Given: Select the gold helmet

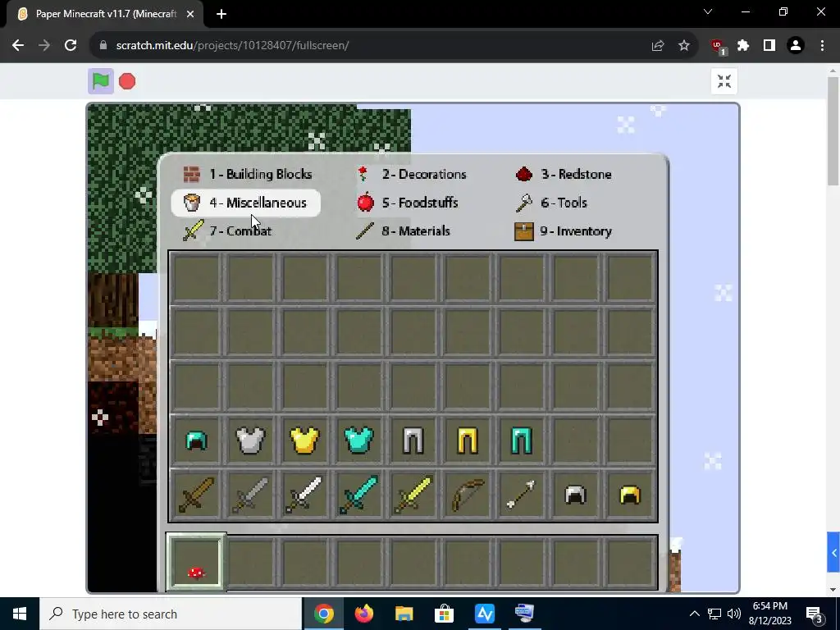Looking at the screenshot, I should [630, 495].
